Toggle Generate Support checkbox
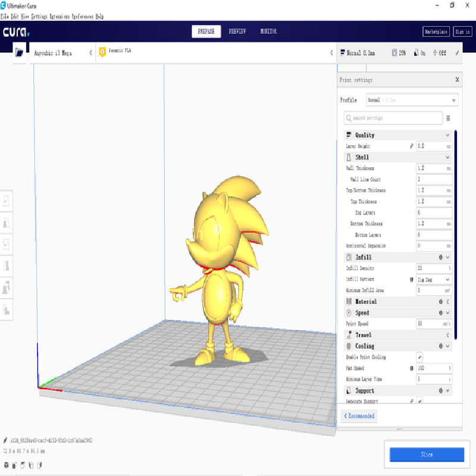This screenshot has width=476, height=476. (x=419, y=401)
